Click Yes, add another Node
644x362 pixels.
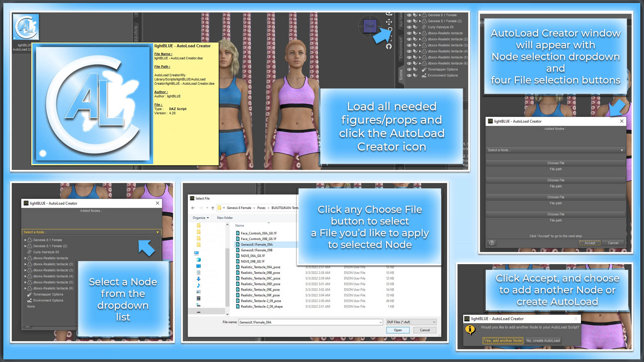tap(502, 341)
